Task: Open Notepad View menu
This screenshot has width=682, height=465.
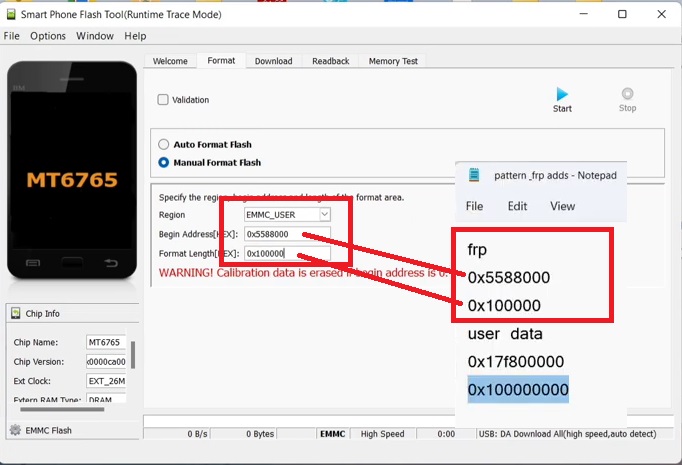Action: pos(562,206)
